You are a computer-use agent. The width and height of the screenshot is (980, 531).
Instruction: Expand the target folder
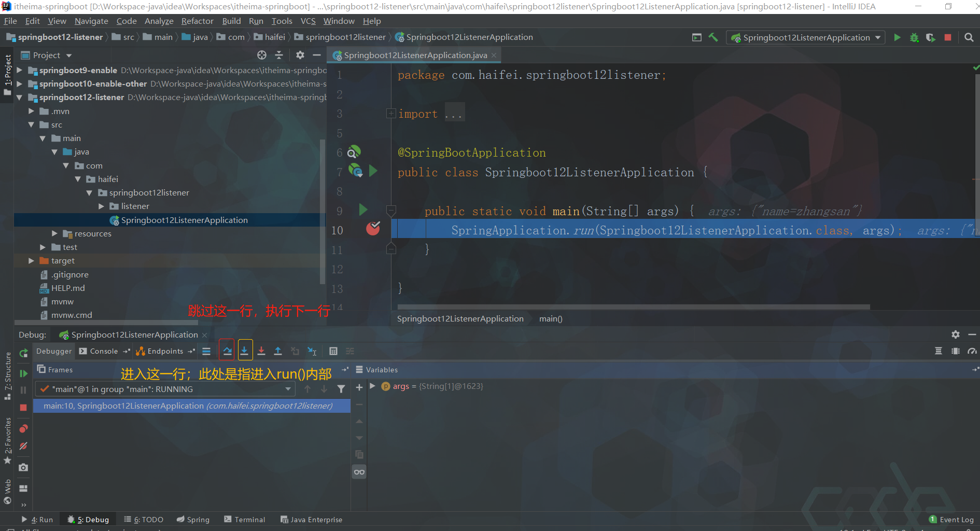[x=31, y=260]
